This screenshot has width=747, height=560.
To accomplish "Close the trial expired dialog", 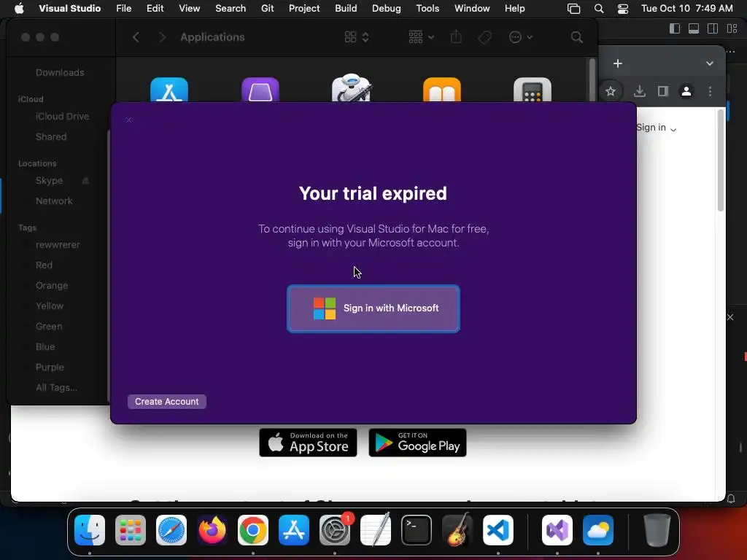I will point(128,120).
